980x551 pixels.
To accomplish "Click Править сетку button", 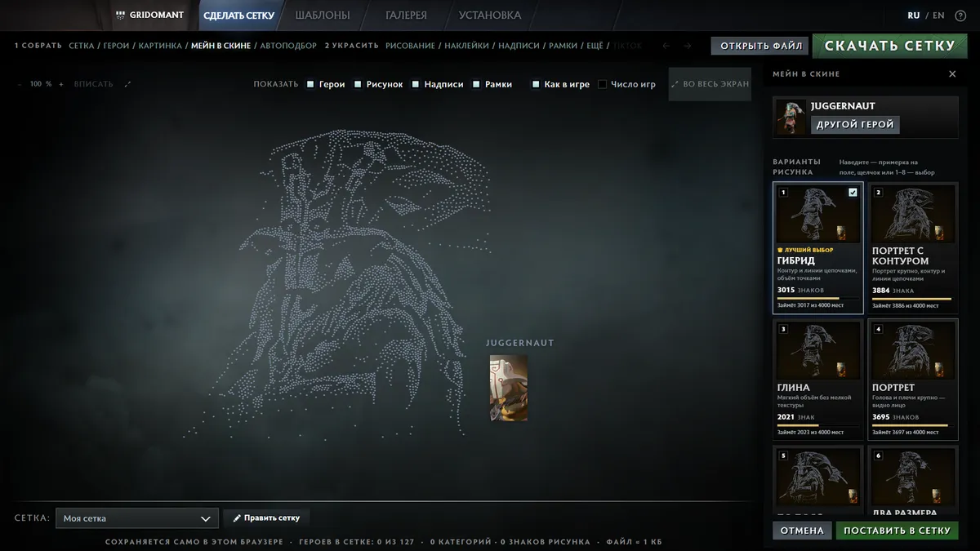I will point(266,518).
